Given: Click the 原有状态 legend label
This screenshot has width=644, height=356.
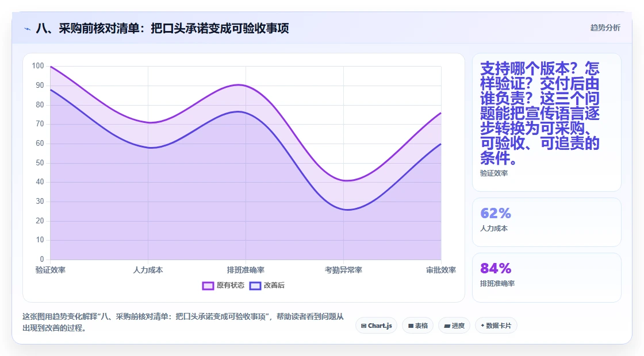Looking at the screenshot, I should pyautogui.click(x=231, y=285).
